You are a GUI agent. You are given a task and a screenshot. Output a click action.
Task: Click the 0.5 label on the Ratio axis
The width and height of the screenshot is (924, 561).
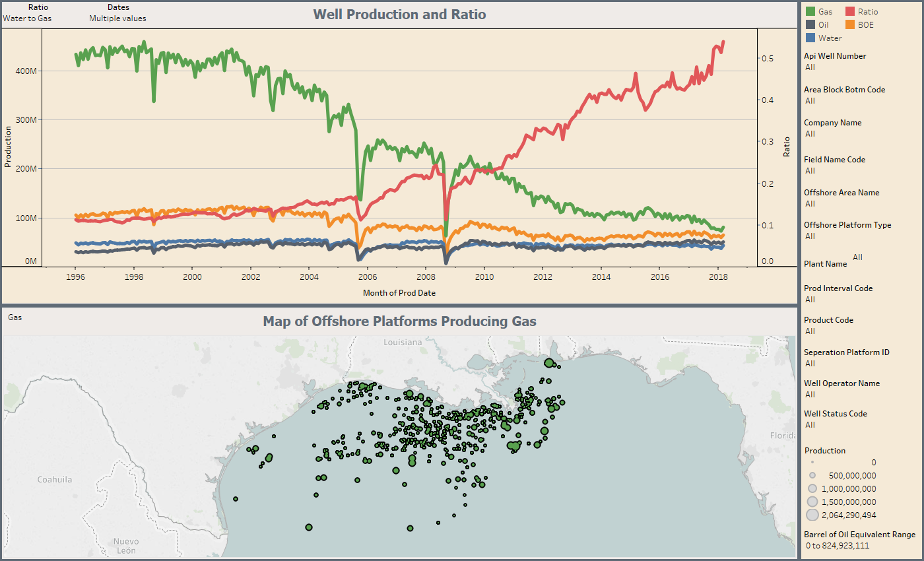coord(767,58)
